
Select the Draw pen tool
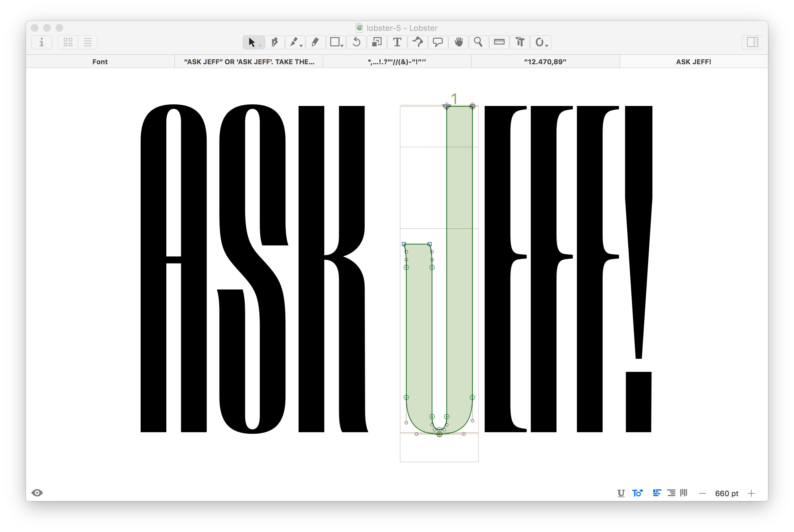coord(274,42)
